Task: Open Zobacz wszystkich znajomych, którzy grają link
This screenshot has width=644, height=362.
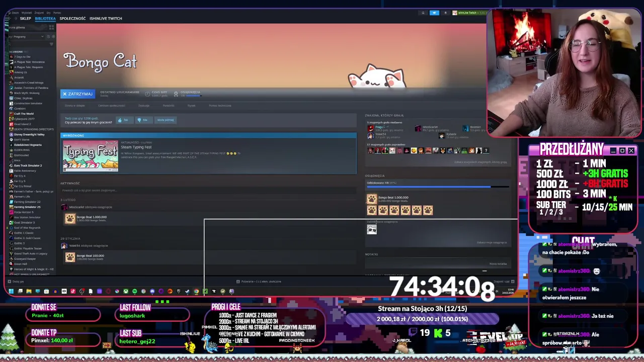Action: point(480,162)
